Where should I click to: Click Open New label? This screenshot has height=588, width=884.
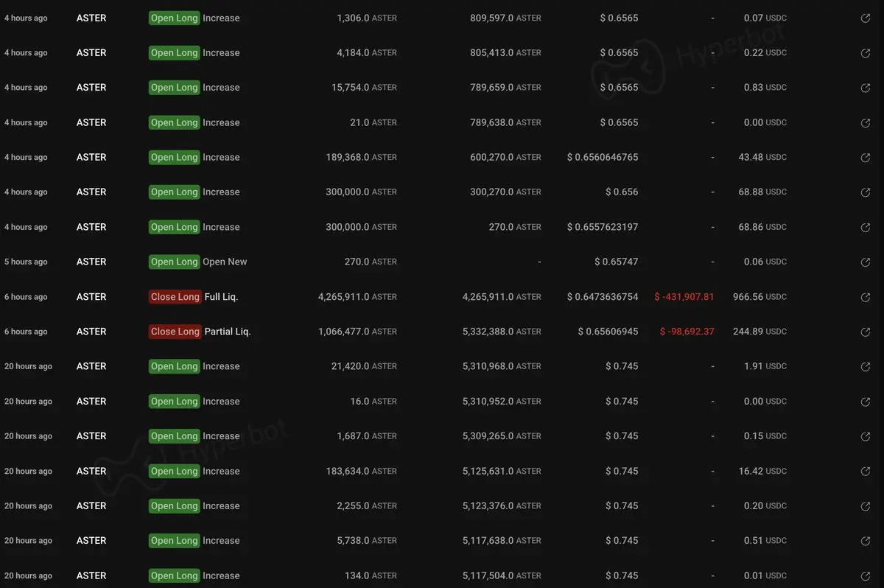(x=225, y=262)
